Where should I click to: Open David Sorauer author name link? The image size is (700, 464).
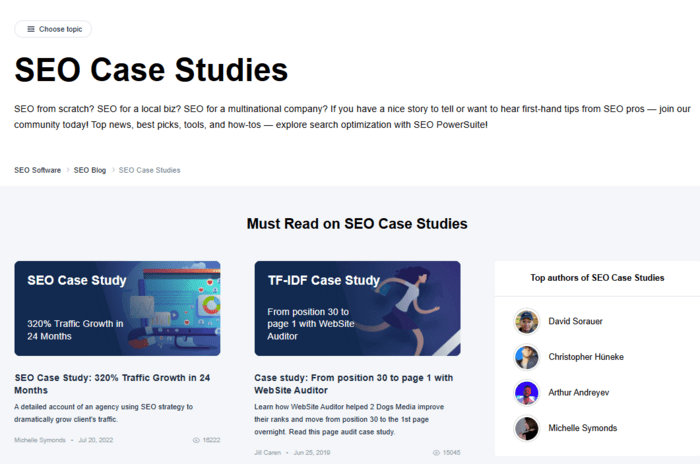[575, 321]
